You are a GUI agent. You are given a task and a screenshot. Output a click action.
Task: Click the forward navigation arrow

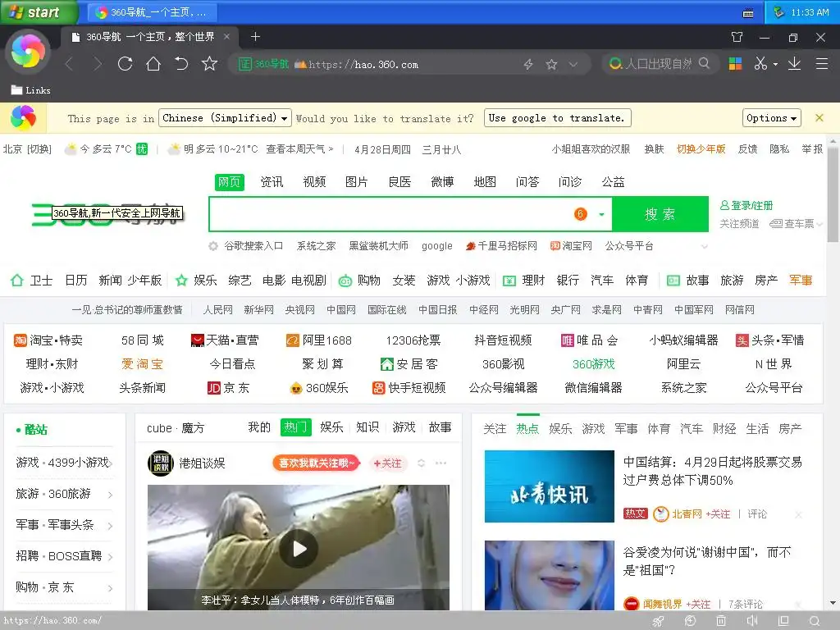pyautogui.click(x=97, y=64)
